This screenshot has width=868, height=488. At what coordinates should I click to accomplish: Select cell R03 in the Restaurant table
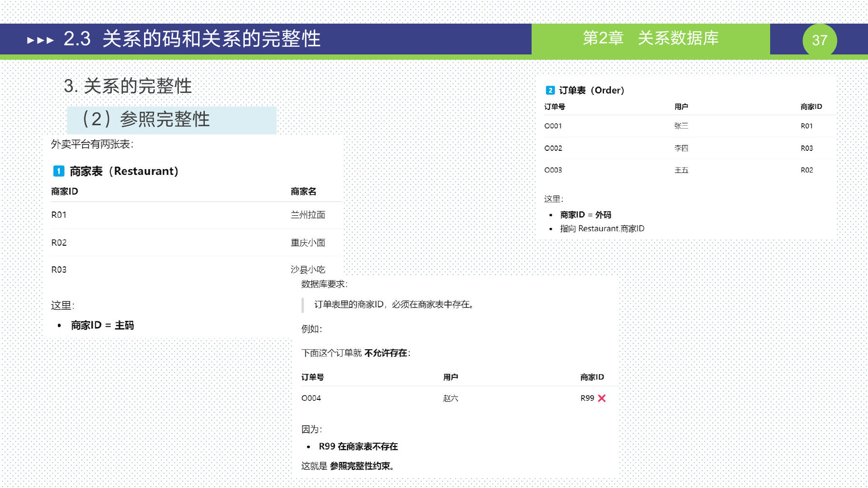coord(59,269)
